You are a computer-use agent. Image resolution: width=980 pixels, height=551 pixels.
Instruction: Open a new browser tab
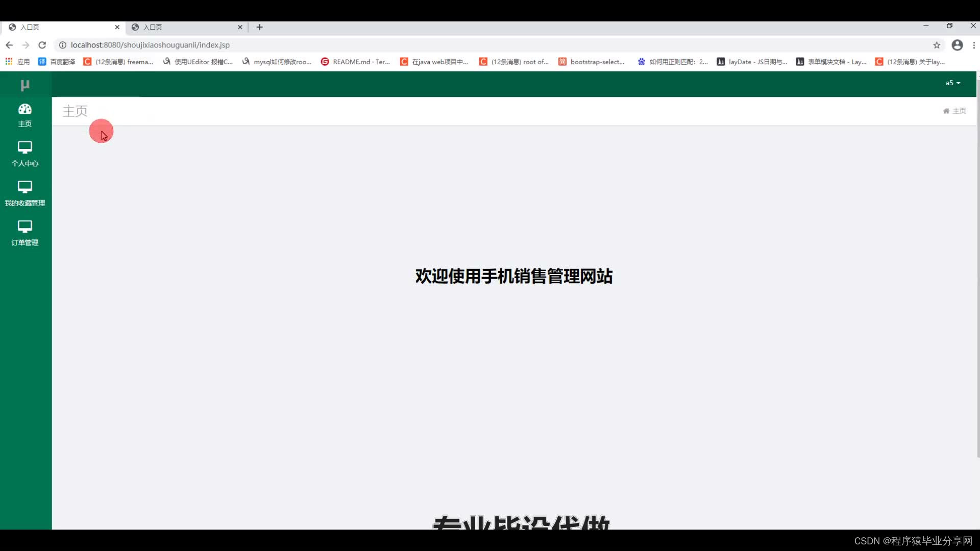click(260, 27)
